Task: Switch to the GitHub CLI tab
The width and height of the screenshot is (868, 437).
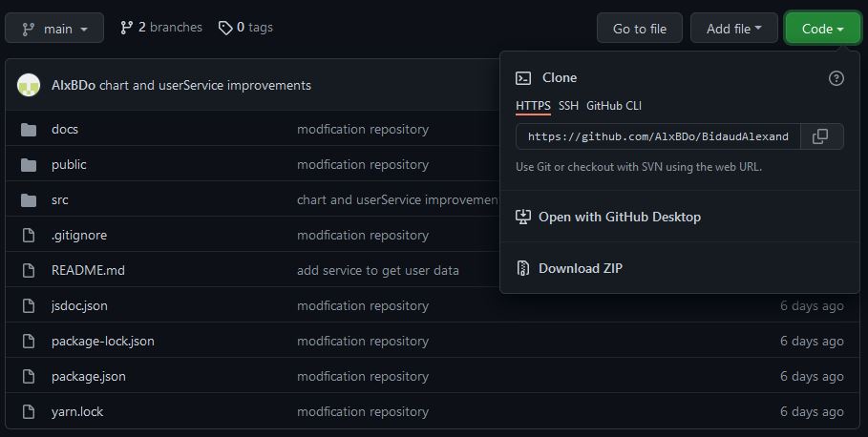Action: point(614,106)
